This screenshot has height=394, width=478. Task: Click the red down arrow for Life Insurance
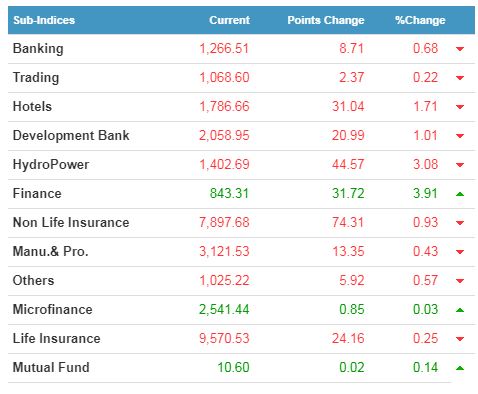(x=460, y=339)
